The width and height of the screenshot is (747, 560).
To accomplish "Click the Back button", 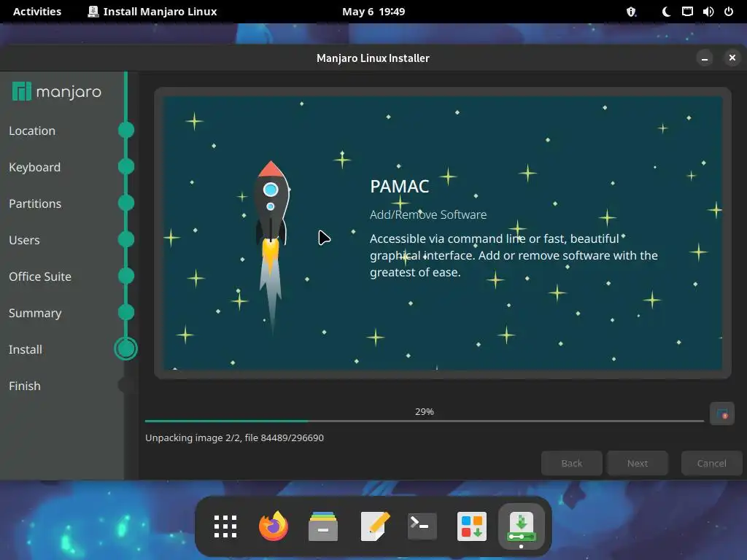I will 572,463.
